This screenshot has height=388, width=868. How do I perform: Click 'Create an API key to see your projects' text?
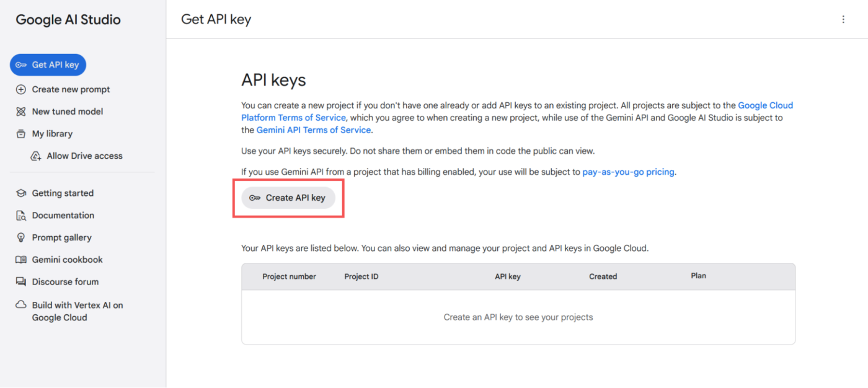click(518, 317)
